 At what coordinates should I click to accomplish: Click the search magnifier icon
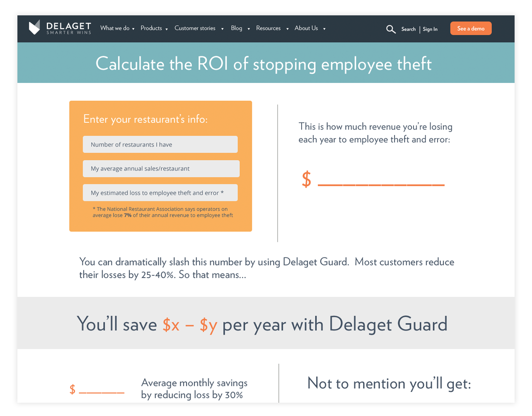pyautogui.click(x=391, y=29)
